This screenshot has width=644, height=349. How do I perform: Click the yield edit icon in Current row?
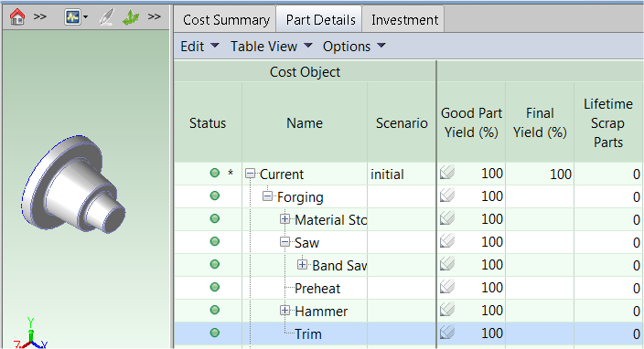point(447,173)
